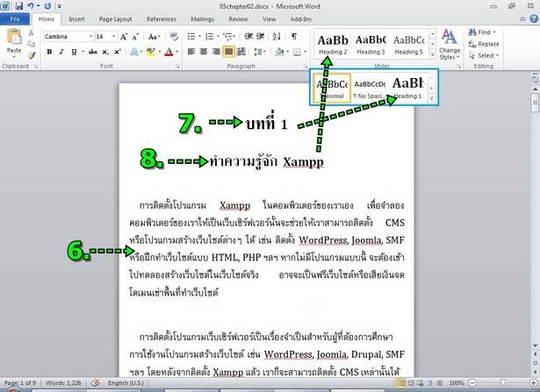Click the English (U.S.) language indicator

tap(126, 382)
